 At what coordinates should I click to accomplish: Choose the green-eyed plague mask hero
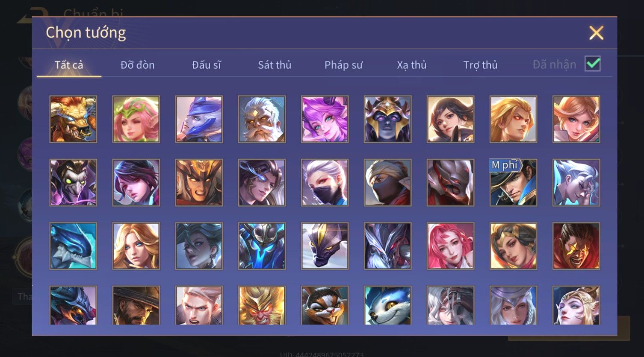(73, 183)
